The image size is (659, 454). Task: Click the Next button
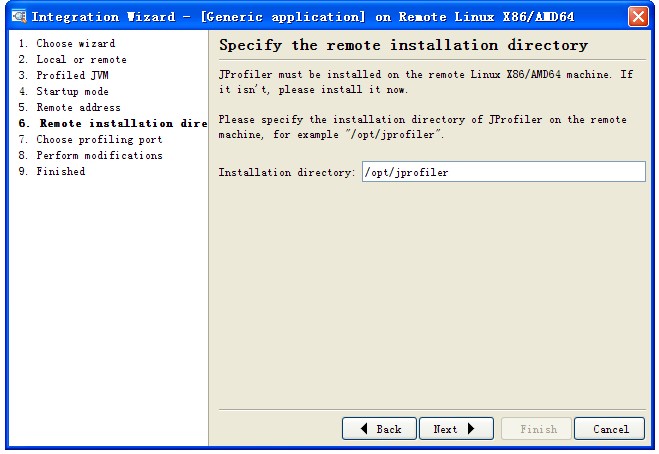pyautogui.click(x=456, y=429)
